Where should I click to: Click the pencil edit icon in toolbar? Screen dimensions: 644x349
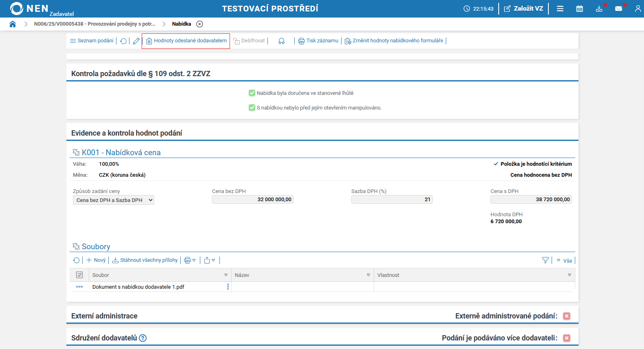click(x=136, y=41)
